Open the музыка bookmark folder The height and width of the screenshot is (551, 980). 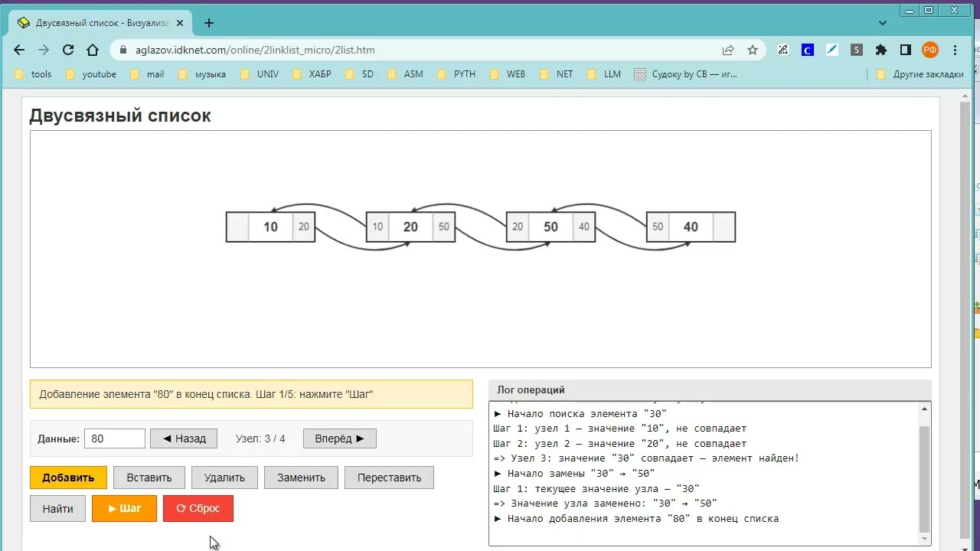click(x=202, y=74)
